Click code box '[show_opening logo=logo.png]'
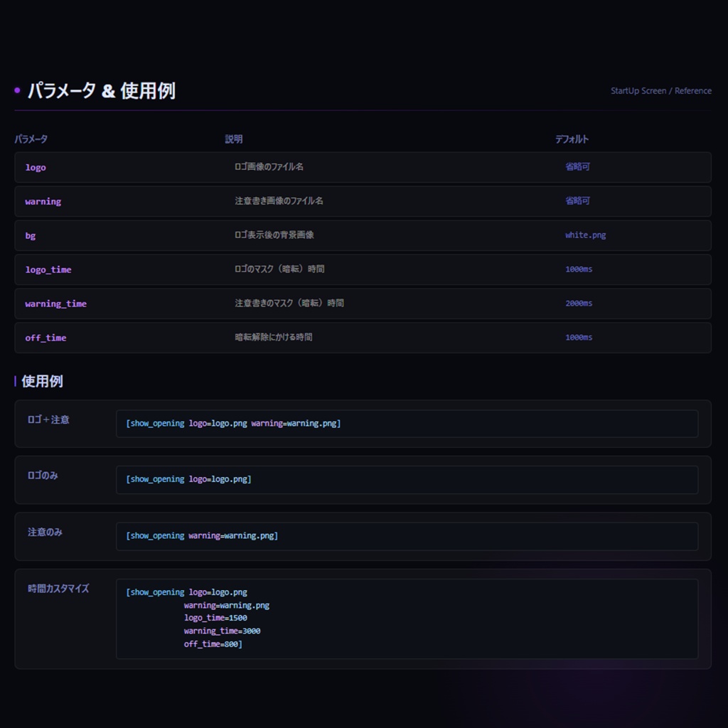The image size is (728, 728). [407, 480]
